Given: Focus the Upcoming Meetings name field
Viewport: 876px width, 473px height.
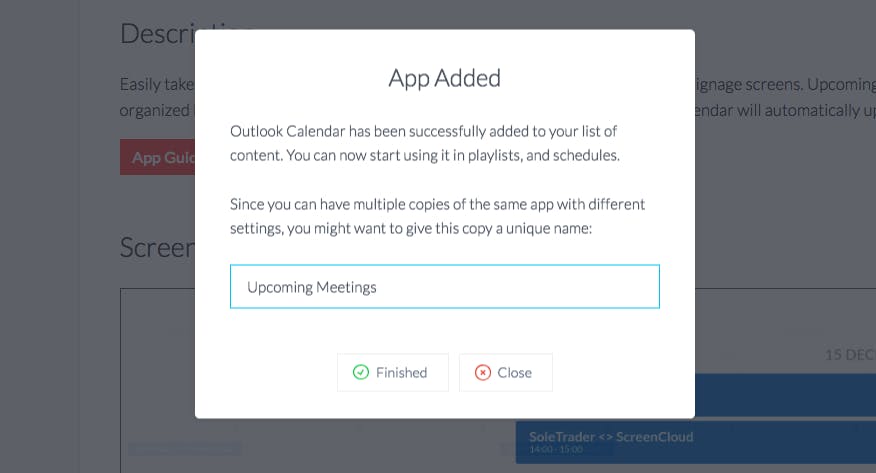Looking at the screenshot, I should click(445, 286).
